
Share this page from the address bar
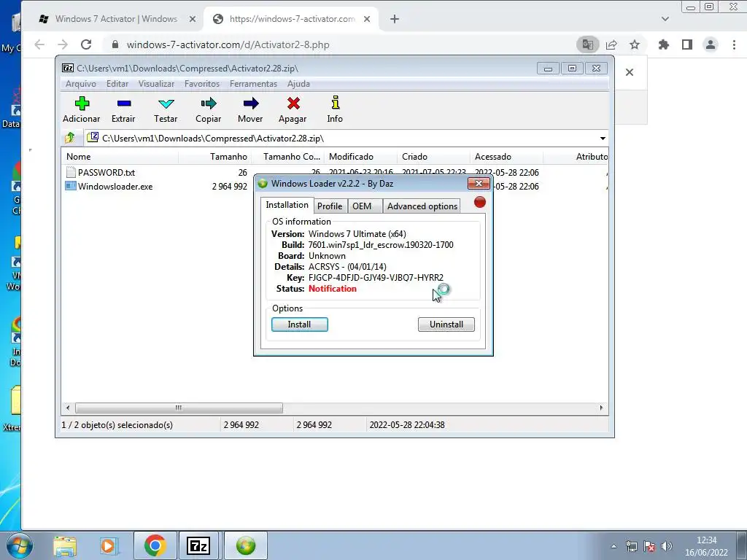click(611, 44)
